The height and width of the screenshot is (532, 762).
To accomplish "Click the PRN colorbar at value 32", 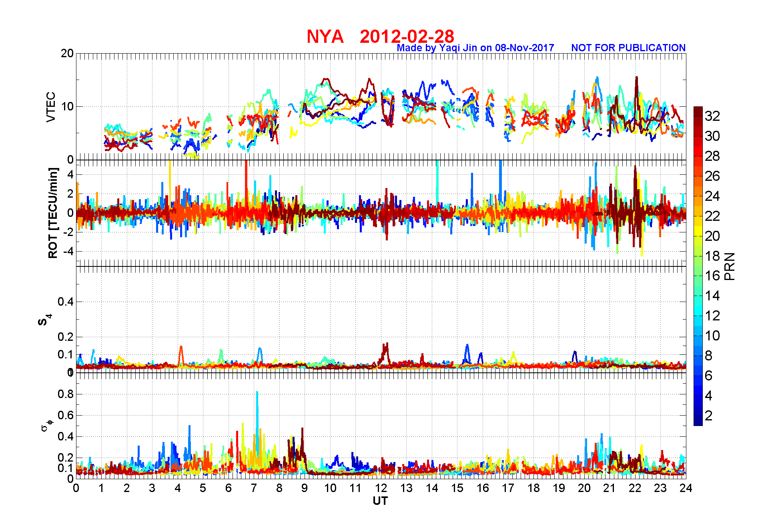I will pos(698,116).
